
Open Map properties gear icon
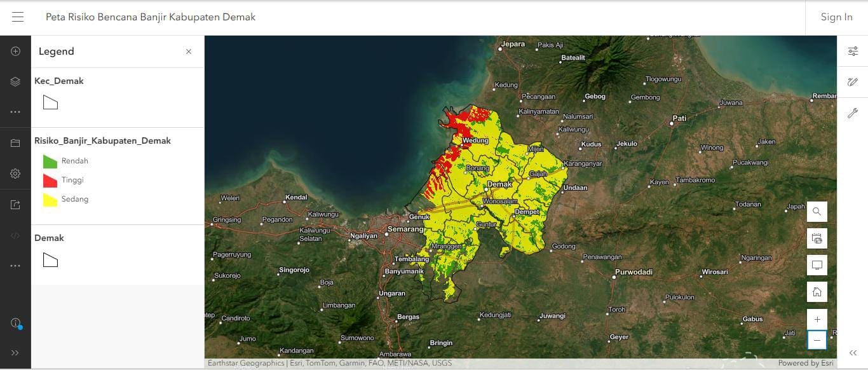15,174
